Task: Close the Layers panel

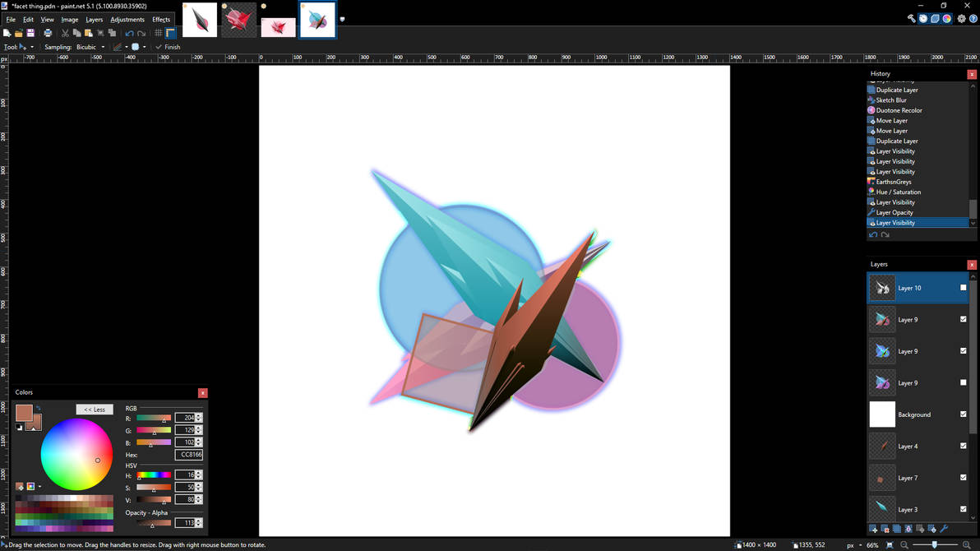Action: [x=971, y=265]
